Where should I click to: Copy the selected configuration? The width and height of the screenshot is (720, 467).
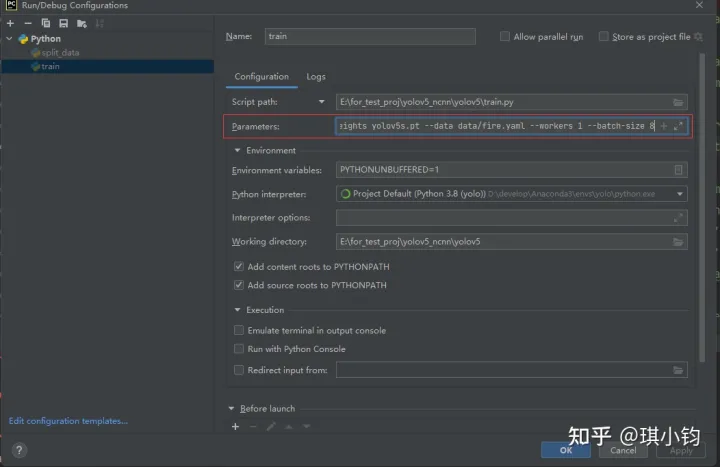click(45, 23)
